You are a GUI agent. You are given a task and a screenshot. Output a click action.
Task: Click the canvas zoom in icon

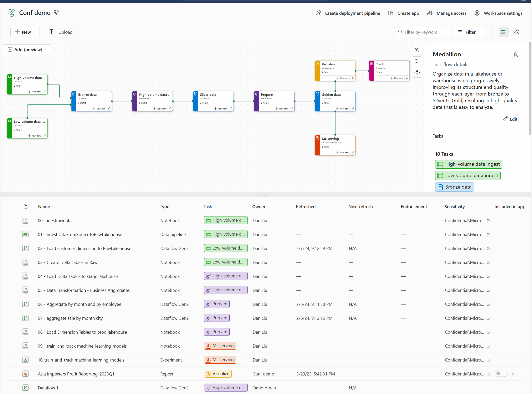coord(416,50)
